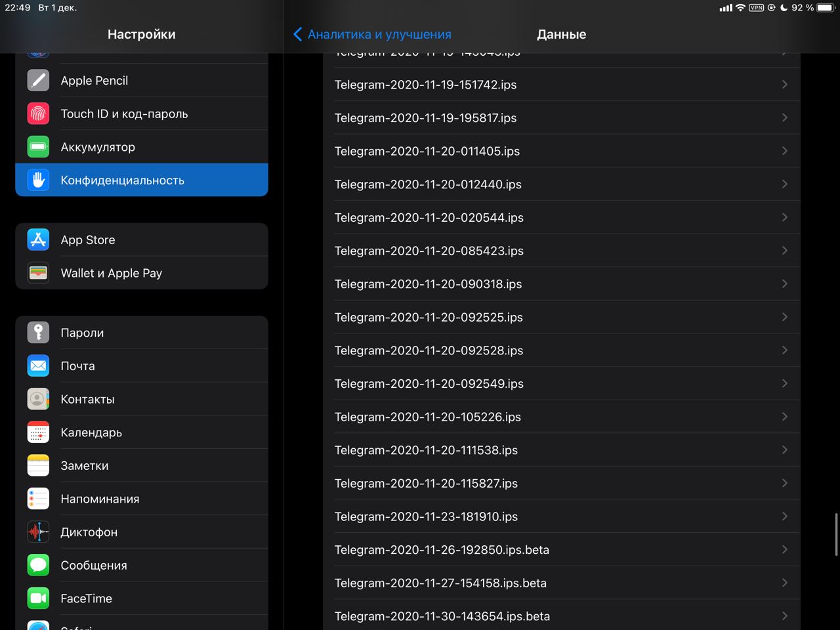The height and width of the screenshot is (630, 840).
Task: Open Telegram-2020-11-26-192850.ips.beta log
Action: point(562,550)
